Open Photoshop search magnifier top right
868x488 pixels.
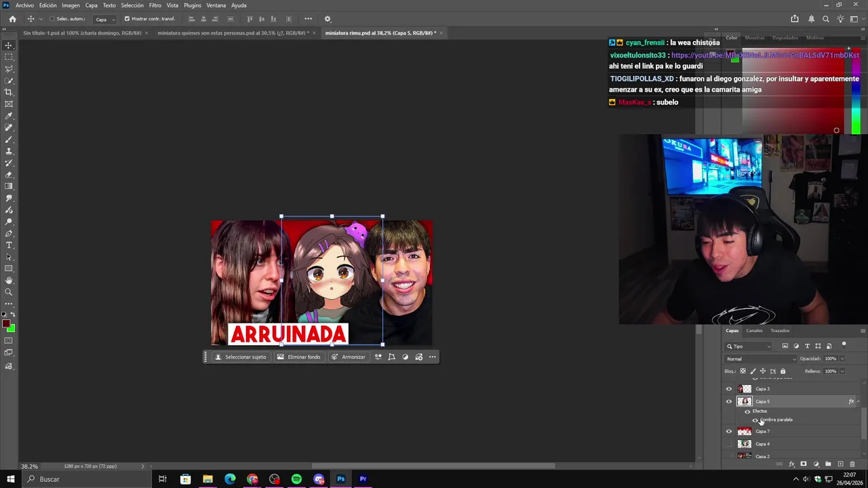(x=825, y=19)
